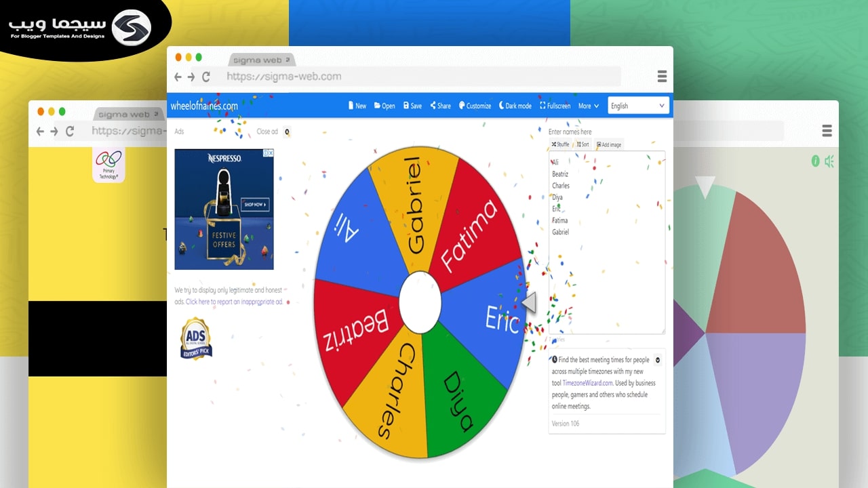Click the Primary Technology logo in left window
The height and width of the screenshot is (488, 868).
click(x=108, y=165)
